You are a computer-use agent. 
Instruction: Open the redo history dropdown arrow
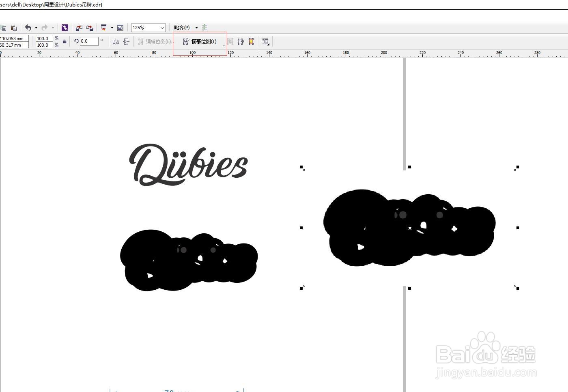[x=53, y=28]
